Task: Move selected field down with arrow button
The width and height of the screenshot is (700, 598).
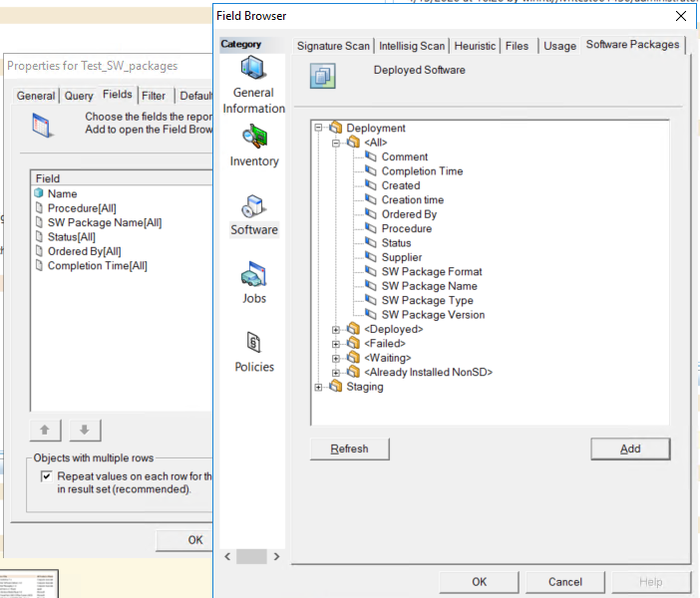Action: [85, 431]
